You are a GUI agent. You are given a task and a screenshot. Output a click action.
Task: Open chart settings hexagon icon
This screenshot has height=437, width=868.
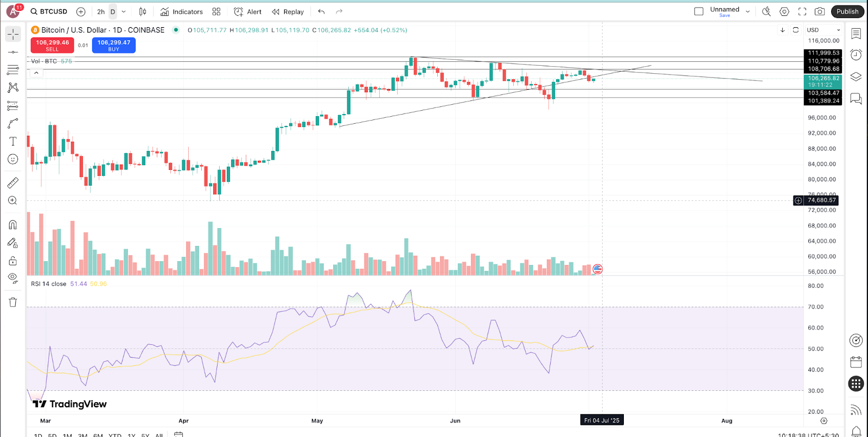pyautogui.click(x=784, y=11)
